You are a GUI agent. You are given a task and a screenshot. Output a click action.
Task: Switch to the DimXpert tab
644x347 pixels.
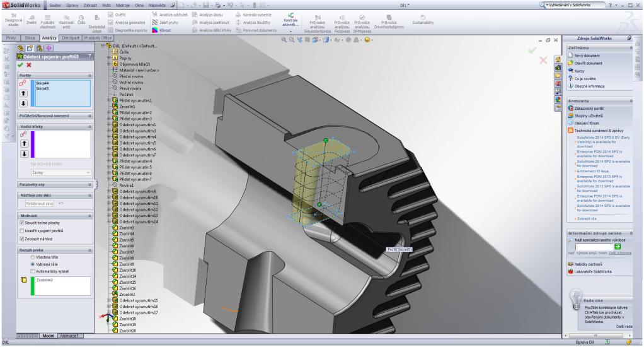click(70, 38)
